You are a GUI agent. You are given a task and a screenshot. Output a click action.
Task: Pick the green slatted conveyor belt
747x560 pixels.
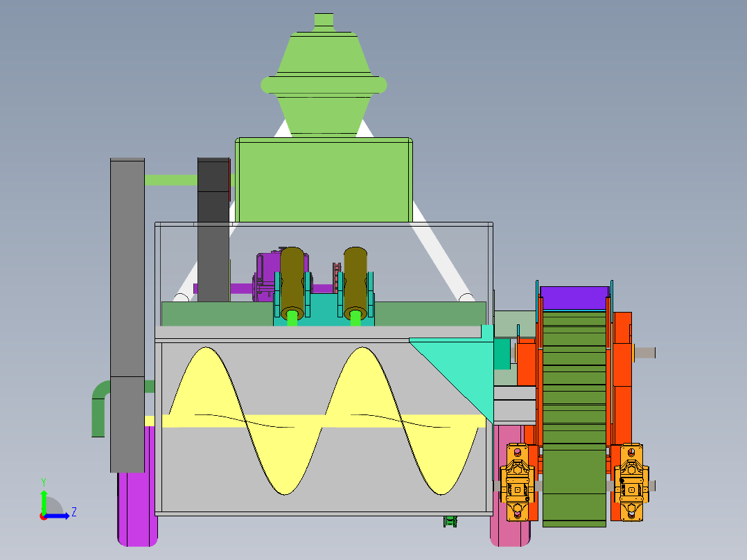(574, 419)
